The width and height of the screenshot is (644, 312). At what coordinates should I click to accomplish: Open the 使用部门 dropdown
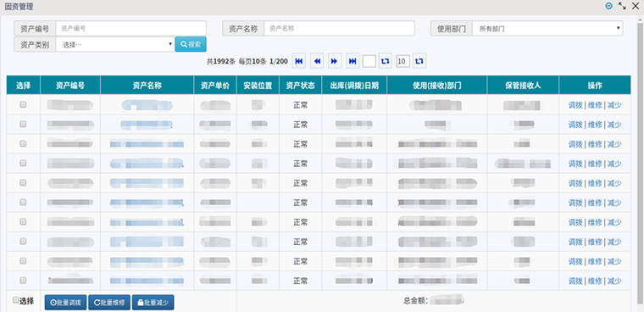click(547, 29)
